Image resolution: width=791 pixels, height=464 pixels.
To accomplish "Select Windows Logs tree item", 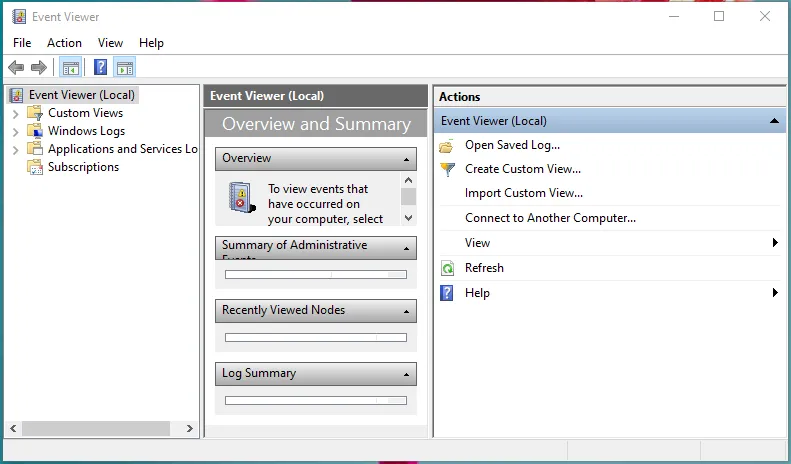I will 86,131.
